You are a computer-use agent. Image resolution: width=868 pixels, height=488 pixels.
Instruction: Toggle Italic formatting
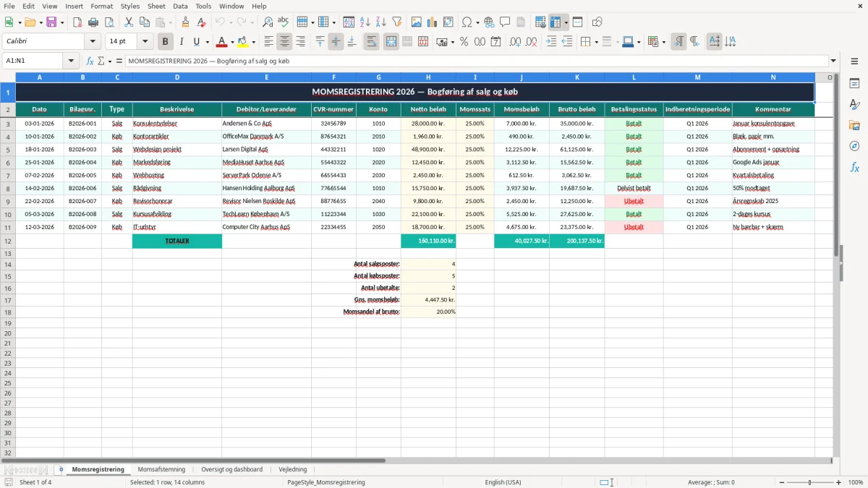[x=182, y=42]
